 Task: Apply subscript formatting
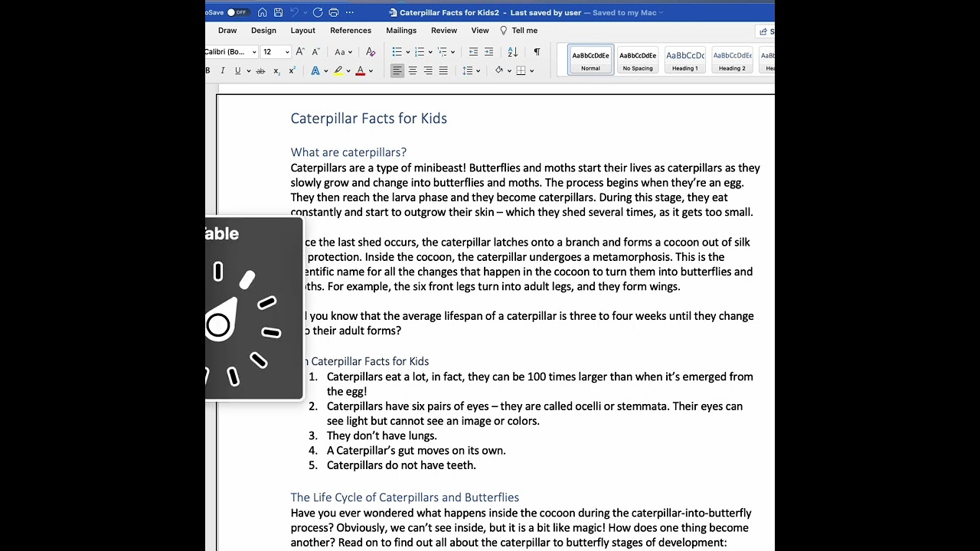[x=276, y=71]
